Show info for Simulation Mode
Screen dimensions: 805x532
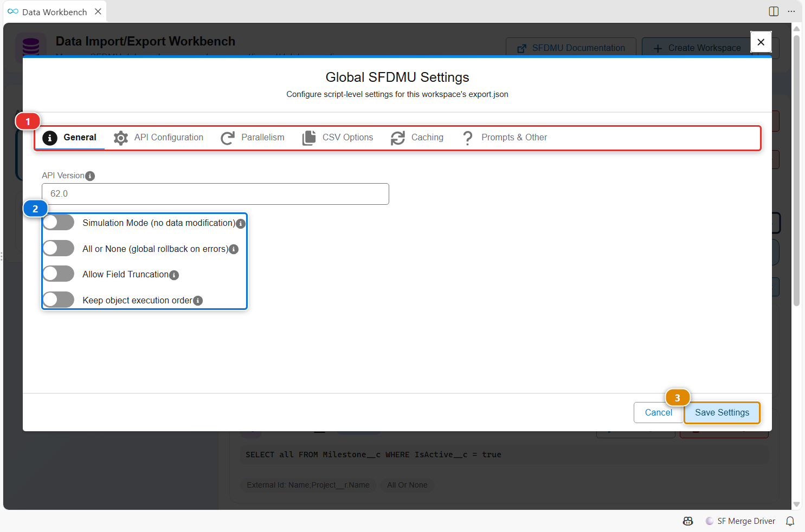(x=241, y=224)
